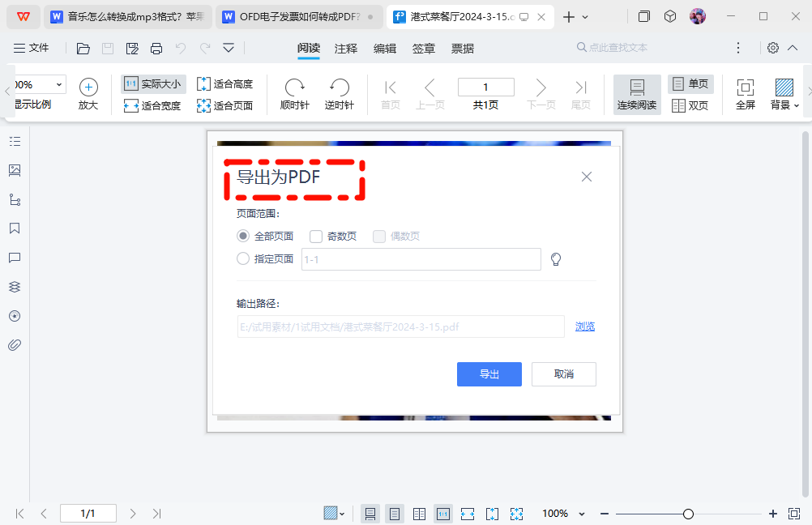Select 适合宽度 view mode

click(x=153, y=105)
